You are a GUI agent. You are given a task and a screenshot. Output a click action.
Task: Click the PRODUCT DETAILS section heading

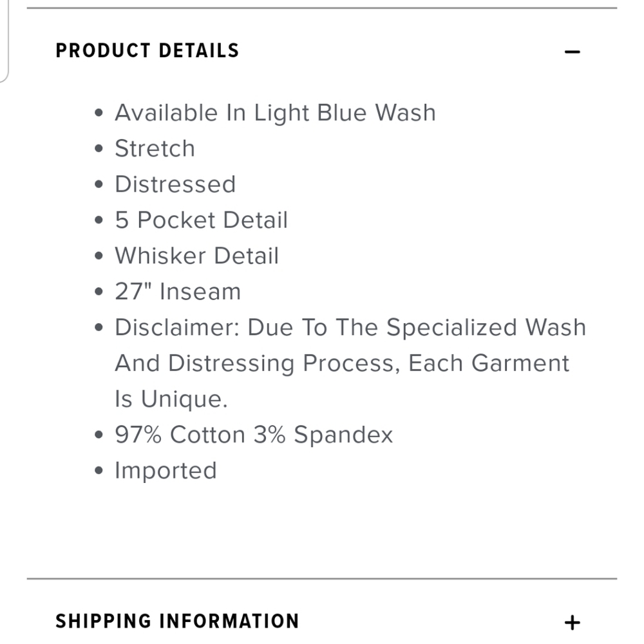[x=147, y=51]
